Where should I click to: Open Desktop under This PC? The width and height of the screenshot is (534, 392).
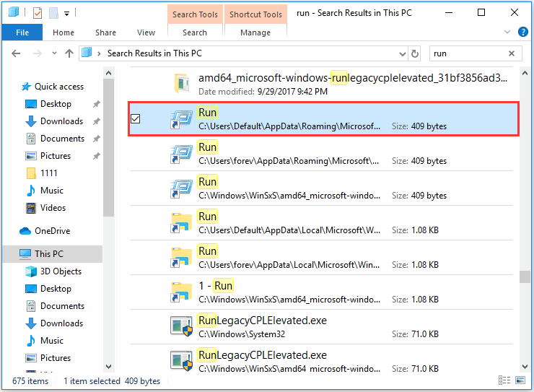coord(48,289)
